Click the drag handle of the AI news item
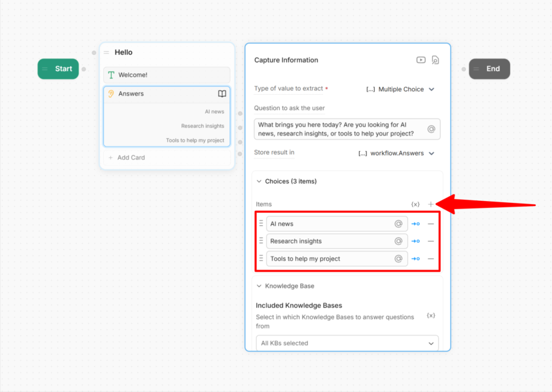 (261, 223)
